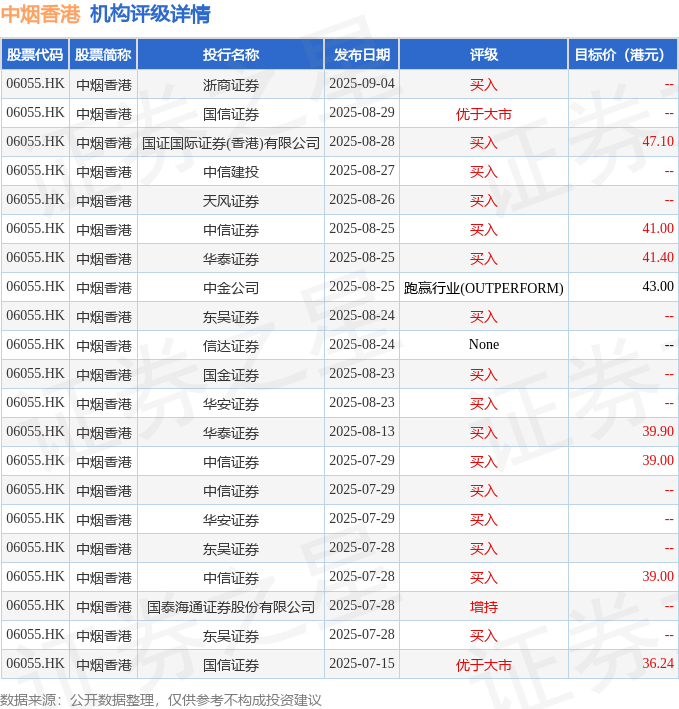
Task: Click the 股票简称 column header
Action: tap(103, 55)
